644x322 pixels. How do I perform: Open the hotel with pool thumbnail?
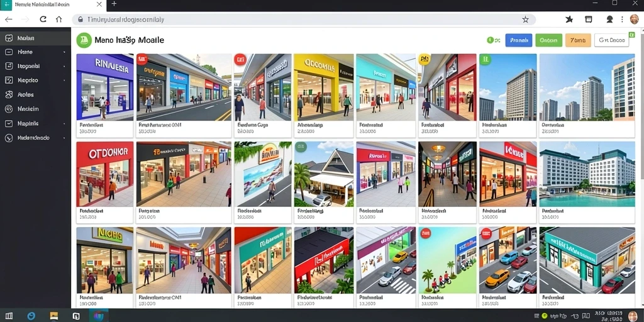tap(587, 174)
